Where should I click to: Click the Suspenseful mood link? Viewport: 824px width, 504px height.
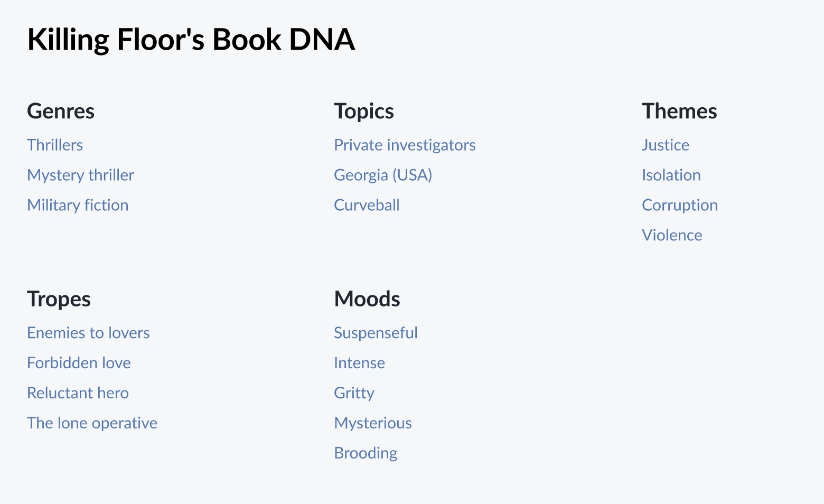376,333
